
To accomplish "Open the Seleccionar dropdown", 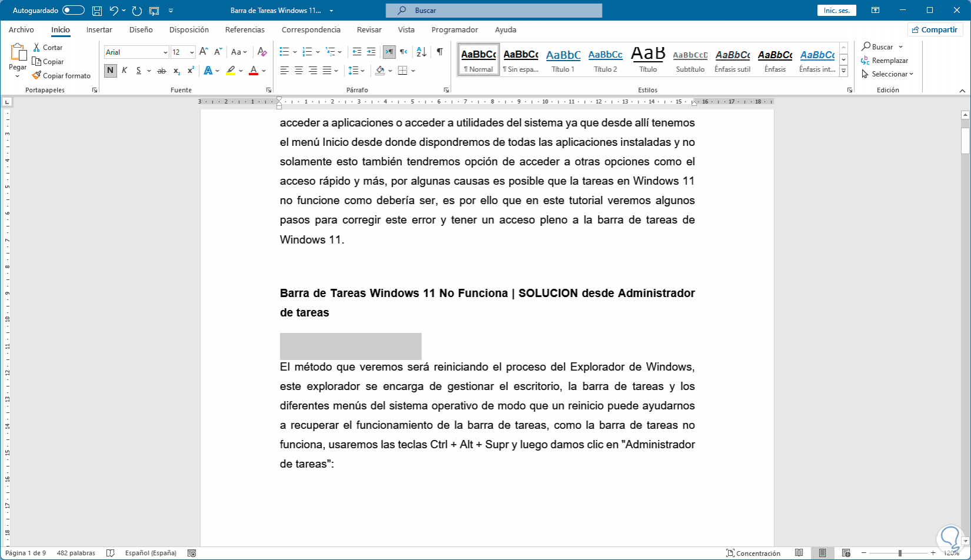I will (x=887, y=74).
